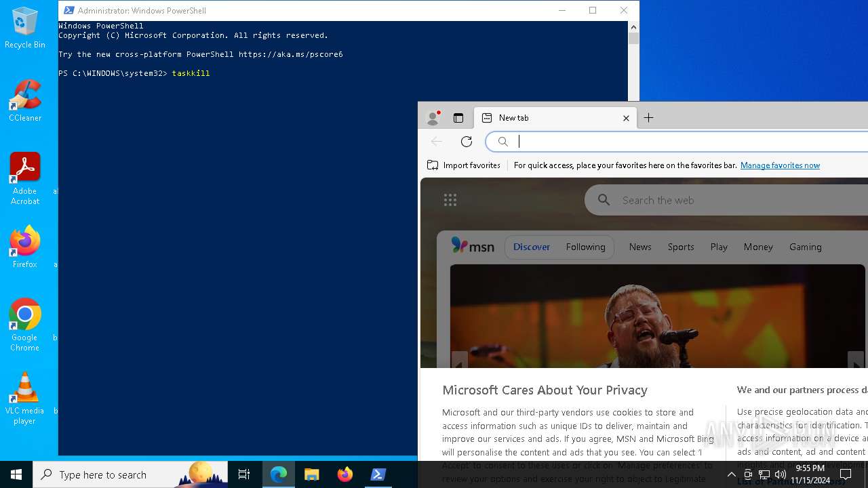Click the Windows Start button
Image resolution: width=868 pixels, height=488 pixels.
16,474
